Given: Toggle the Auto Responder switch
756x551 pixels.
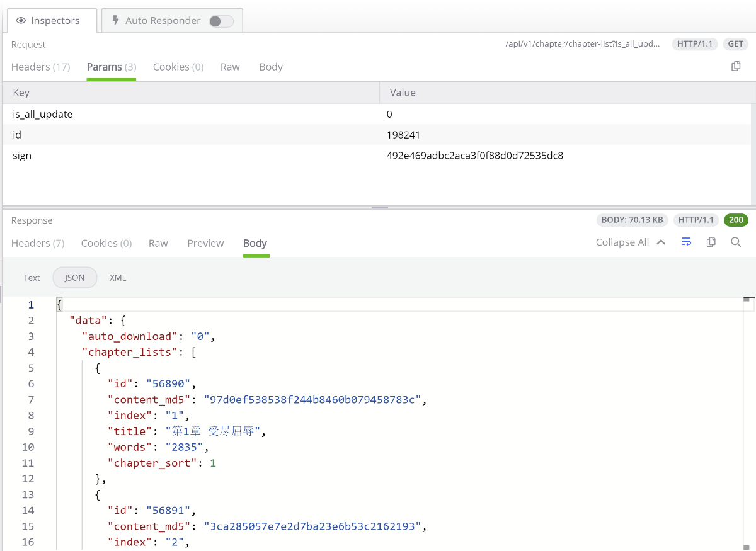Looking at the screenshot, I should pos(221,21).
